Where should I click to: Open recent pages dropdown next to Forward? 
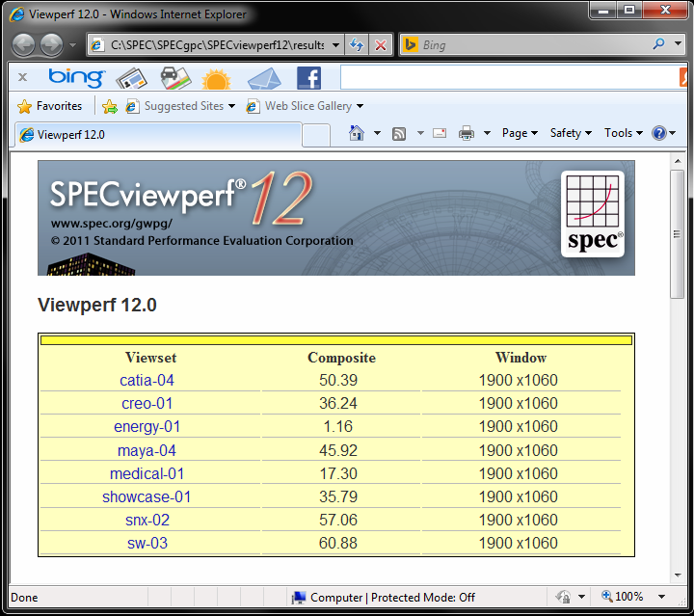[73, 45]
